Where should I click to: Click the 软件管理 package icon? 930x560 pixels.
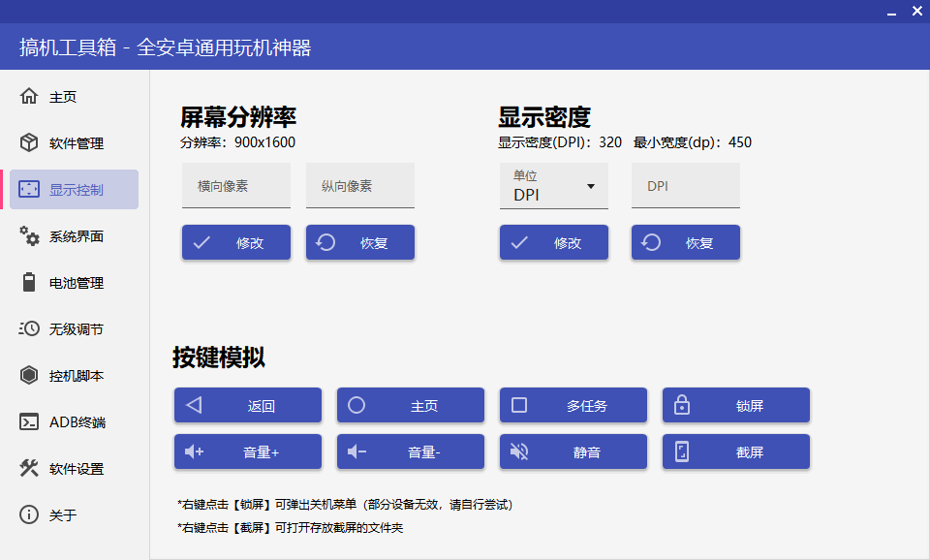tap(29, 142)
